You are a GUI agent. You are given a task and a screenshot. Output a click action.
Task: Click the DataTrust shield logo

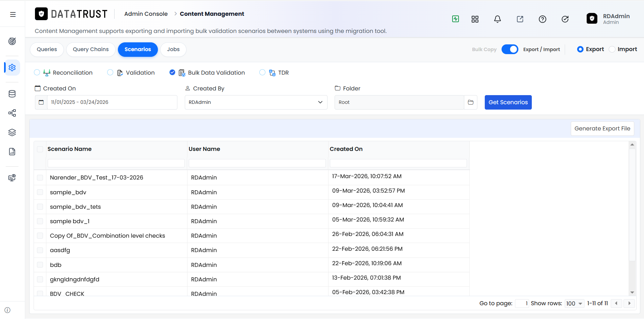41,14
